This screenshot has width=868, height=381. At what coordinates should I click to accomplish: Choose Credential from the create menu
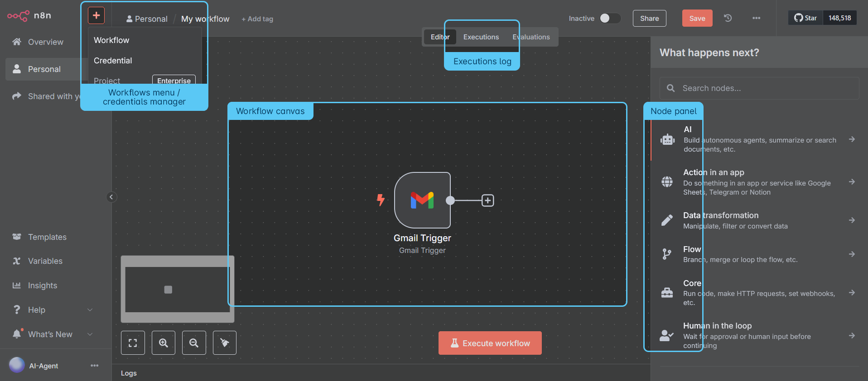pyautogui.click(x=113, y=61)
